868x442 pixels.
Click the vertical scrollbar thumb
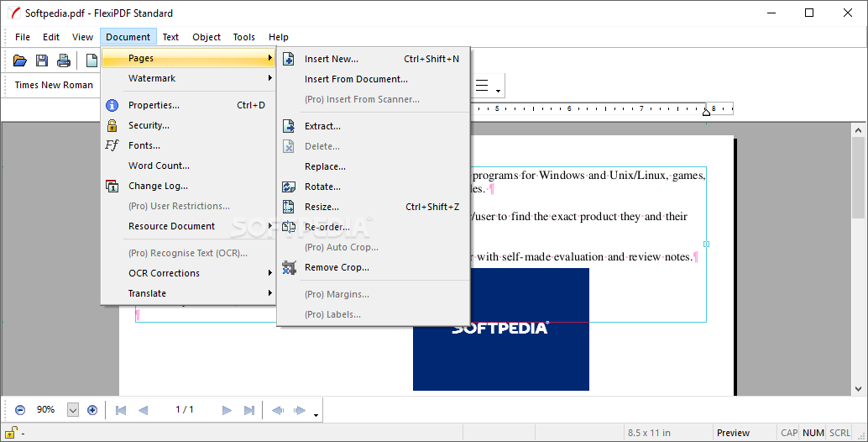pos(858,178)
